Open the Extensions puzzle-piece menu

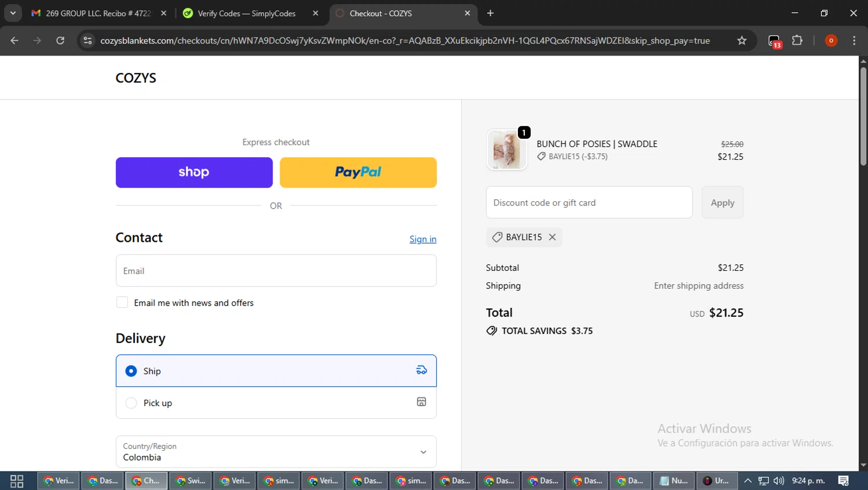click(797, 40)
